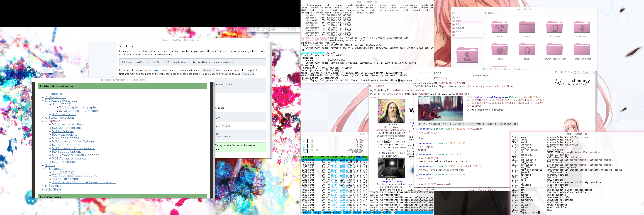
Task: Click the 4chan header wrench settings icon
Action: coord(593,73)
